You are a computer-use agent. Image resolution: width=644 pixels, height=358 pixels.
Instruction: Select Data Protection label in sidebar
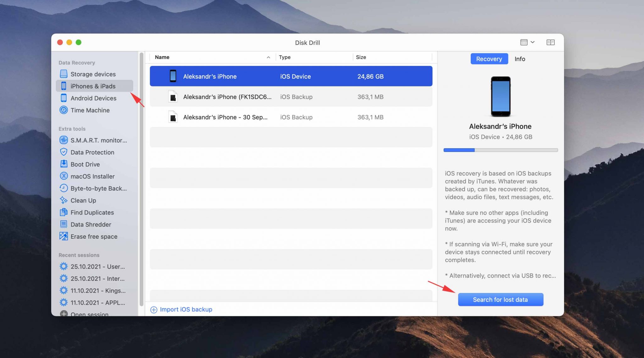92,152
